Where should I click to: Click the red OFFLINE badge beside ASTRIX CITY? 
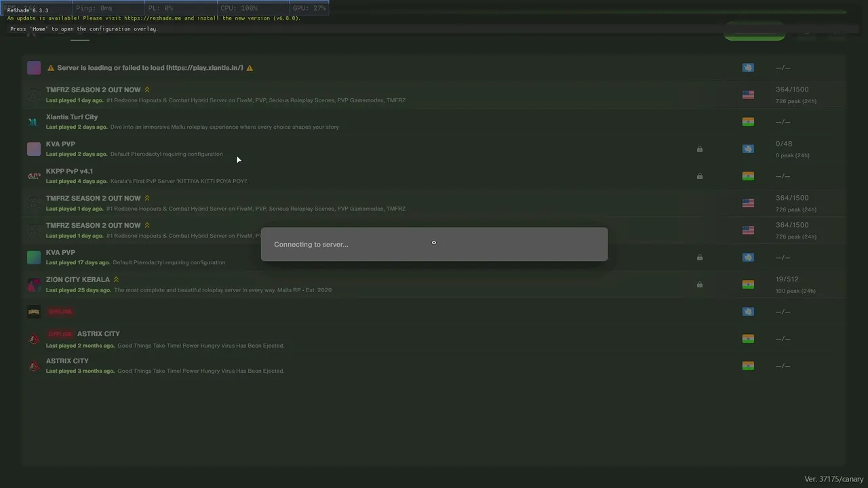point(60,334)
